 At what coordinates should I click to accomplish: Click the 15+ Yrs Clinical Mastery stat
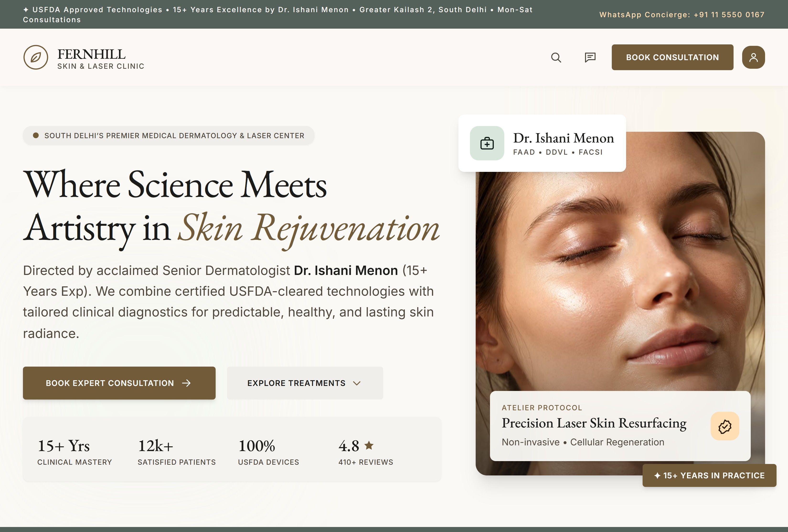click(75, 452)
